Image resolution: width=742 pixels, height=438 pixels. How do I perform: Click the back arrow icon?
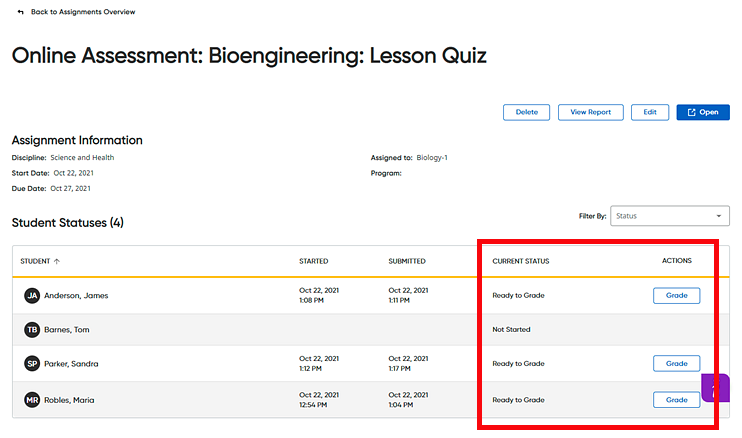[x=20, y=12]
